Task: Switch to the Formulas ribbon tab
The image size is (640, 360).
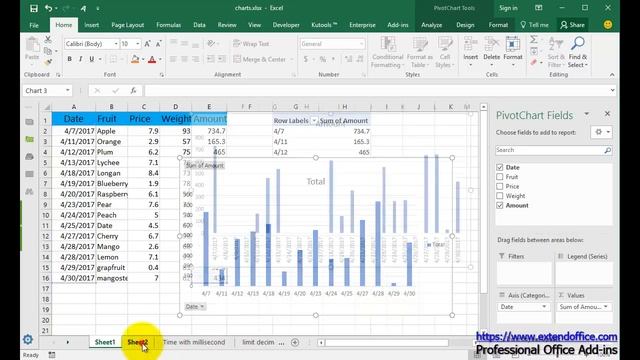Action: (168, 25)
